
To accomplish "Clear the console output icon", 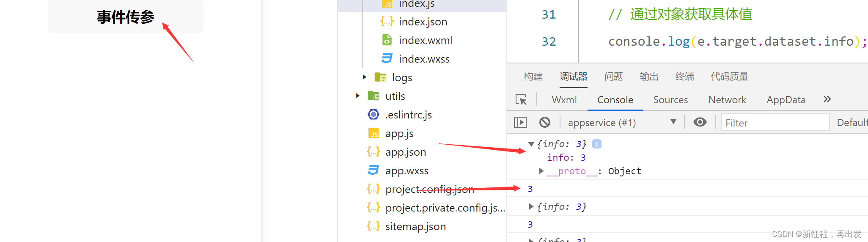I will tap(545, 122).
